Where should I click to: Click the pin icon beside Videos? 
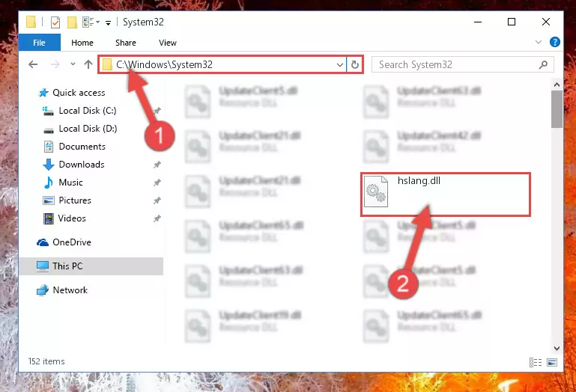(157, 218)
